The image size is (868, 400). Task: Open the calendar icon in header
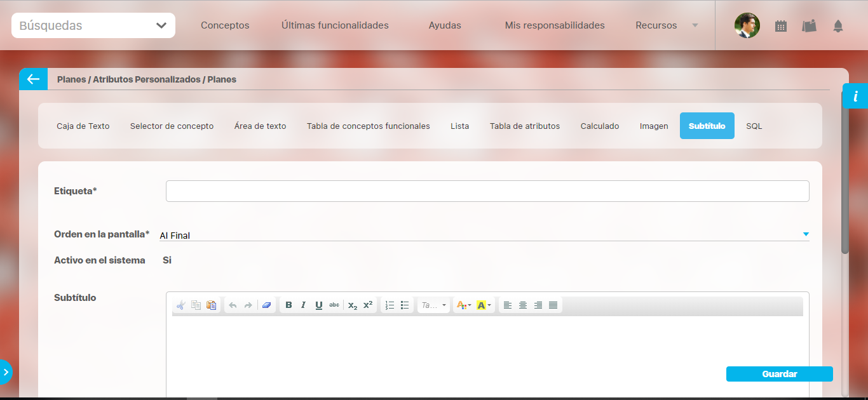click(781, 26)
